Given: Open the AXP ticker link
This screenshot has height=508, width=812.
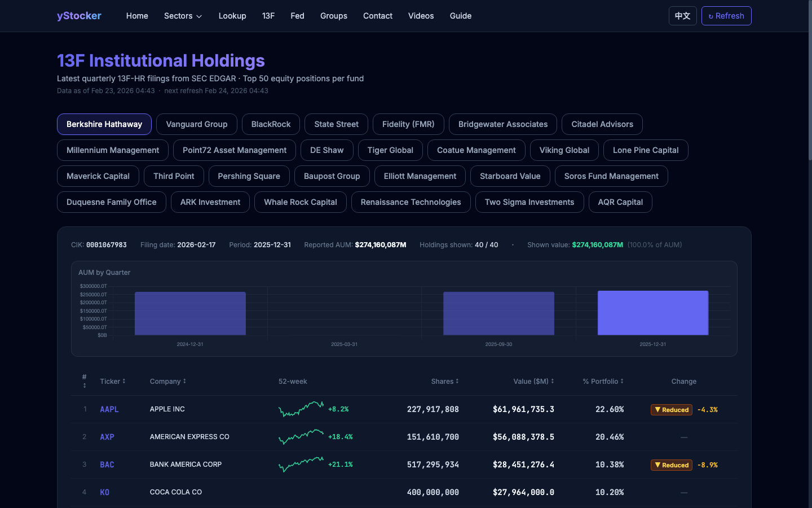Looking at the screenshot, I should point(107,437).
